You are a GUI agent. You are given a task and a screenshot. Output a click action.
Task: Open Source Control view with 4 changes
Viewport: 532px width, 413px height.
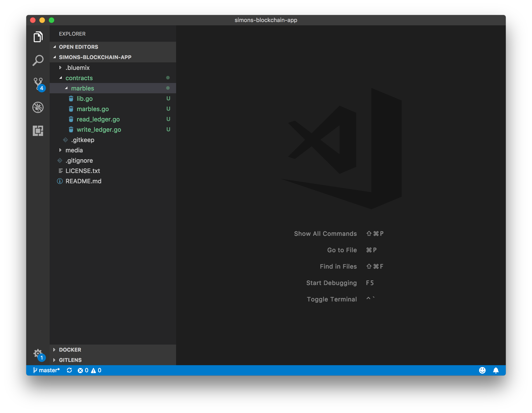[x=38, y=84]
